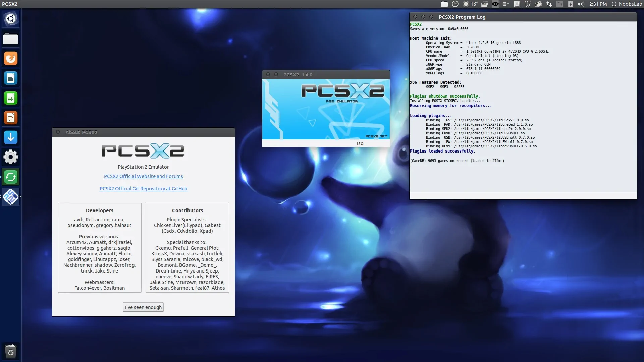Click the anchor-shaped indicator in top panel
This screenshot has width=644, height=362.
527,4
